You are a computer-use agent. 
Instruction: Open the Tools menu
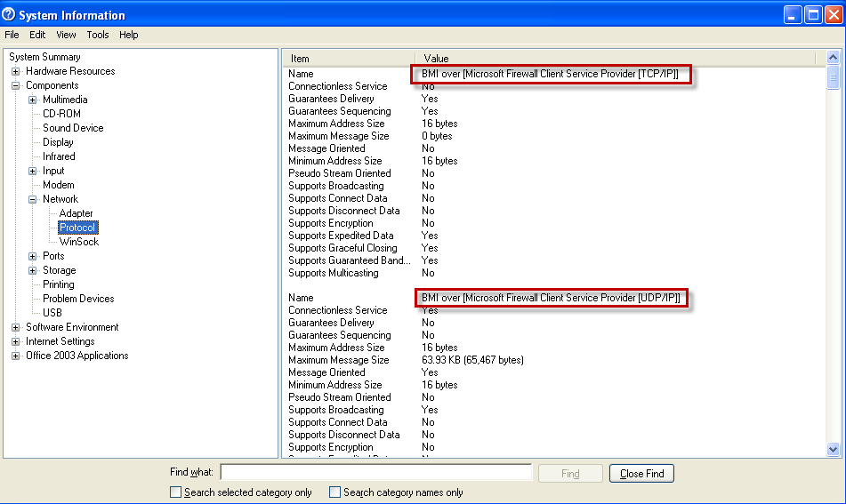pos(98,35)
